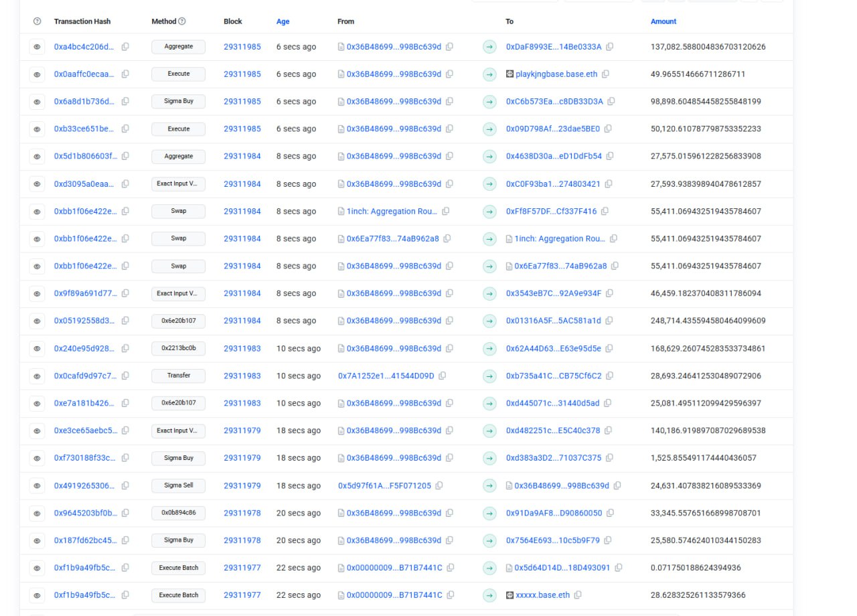
Task: Click the Amount column header
Action: tap(664, 21)
